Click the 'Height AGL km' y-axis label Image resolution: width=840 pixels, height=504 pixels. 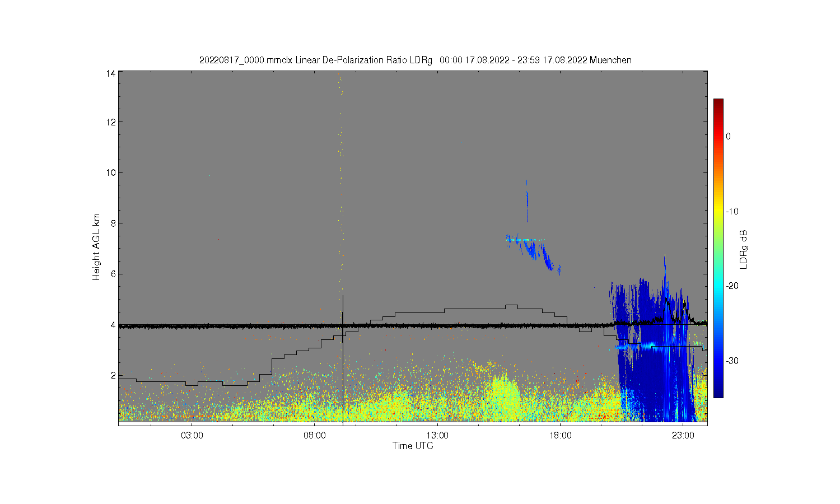[96, 247]
